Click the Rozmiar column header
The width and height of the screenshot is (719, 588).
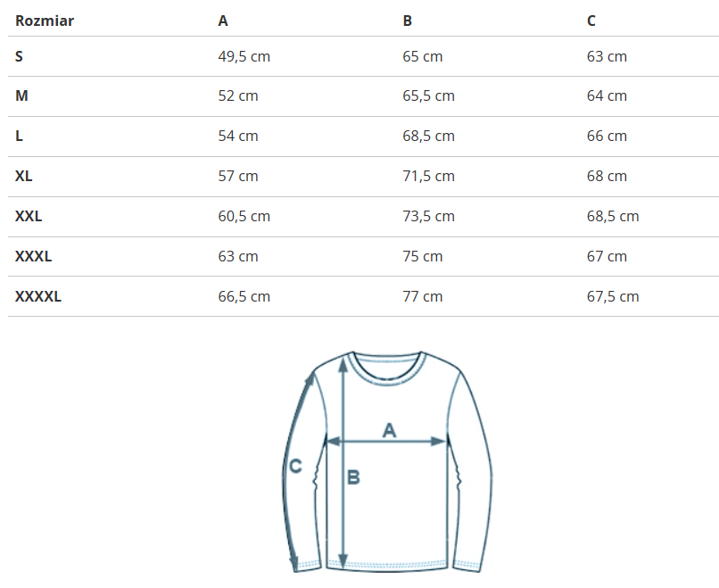(44, 21)
